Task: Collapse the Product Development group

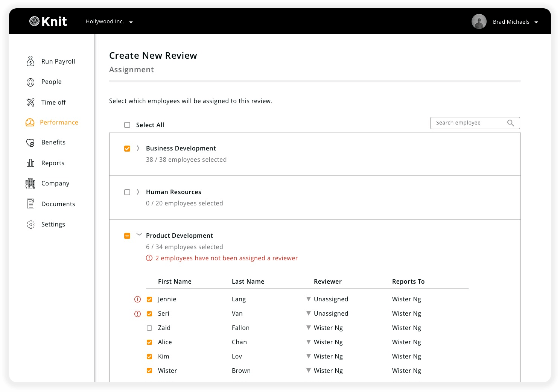Action: tap(139, 234)
